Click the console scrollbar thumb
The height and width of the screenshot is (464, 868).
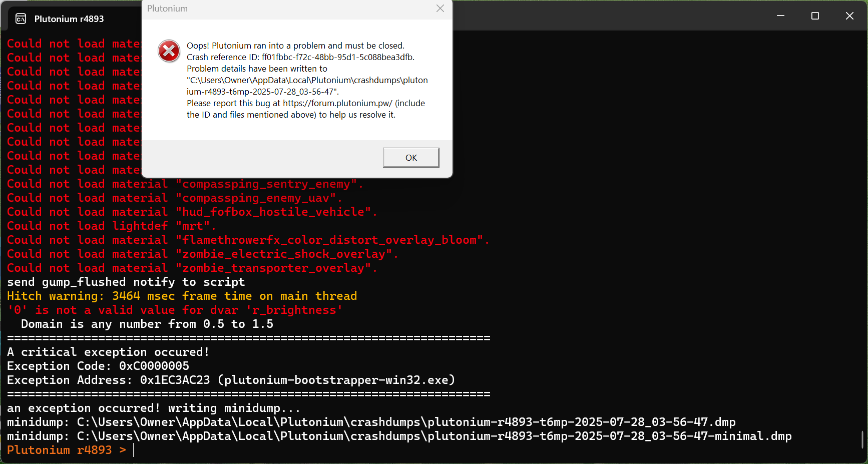click(x=862, y=439)
